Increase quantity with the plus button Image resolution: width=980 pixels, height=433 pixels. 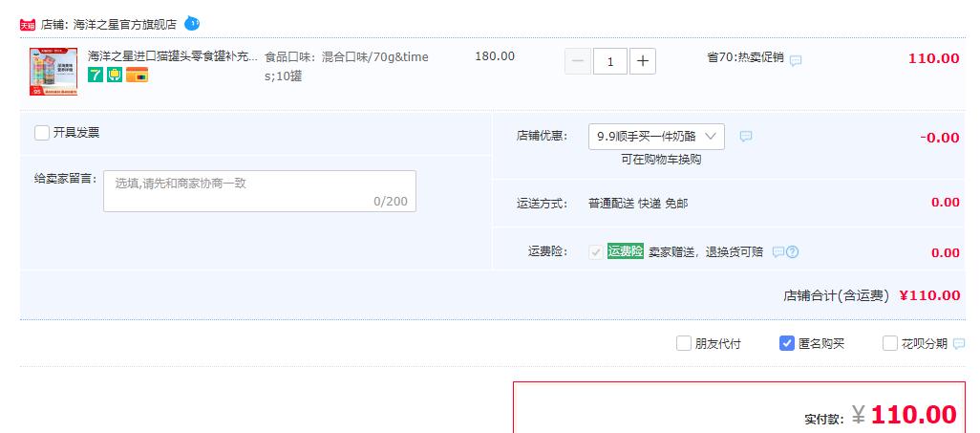coord(643,61)
